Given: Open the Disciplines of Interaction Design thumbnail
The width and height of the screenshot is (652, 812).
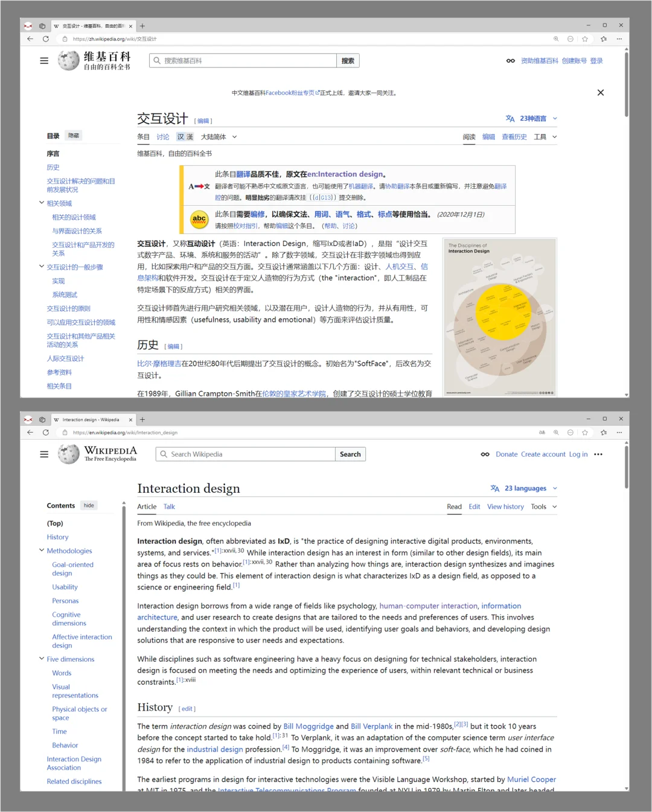Looking at the screenshot, I should [500, 317].
